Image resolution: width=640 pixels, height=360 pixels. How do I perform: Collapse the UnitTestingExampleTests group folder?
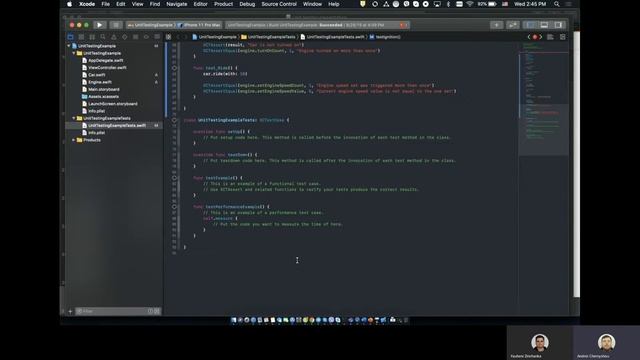[x=74, y=118]
